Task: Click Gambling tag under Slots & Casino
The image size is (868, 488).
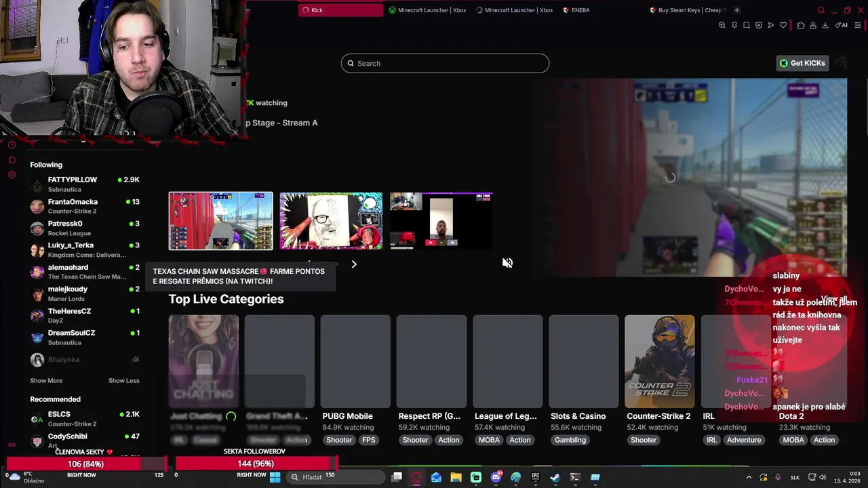Action: click(x=570, y=440)
